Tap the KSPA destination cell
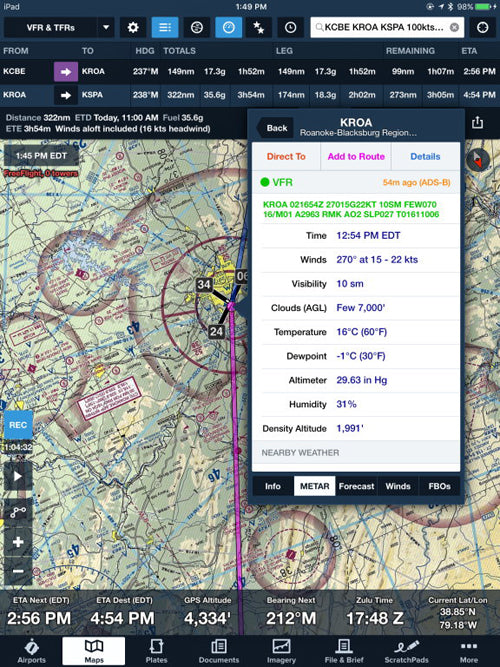Image resolution: width=500 pixels, height=667 pixels. (92, 95)
